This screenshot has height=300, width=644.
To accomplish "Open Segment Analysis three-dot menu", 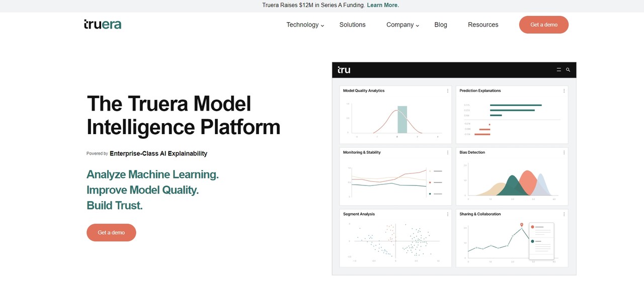I will (x=447, y=214).
